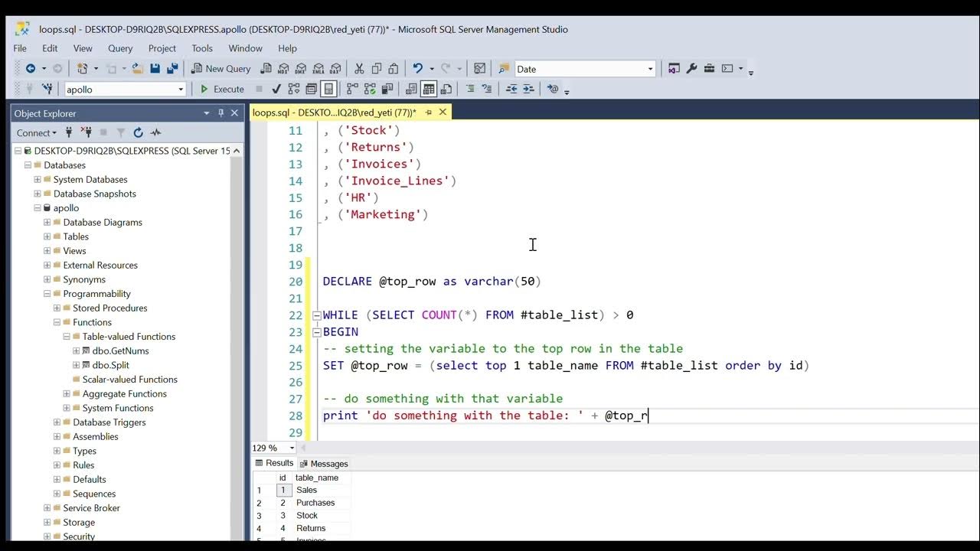Open file with the folder icon
This screenshot has width=980, height=551.
(x=137, y=69)
